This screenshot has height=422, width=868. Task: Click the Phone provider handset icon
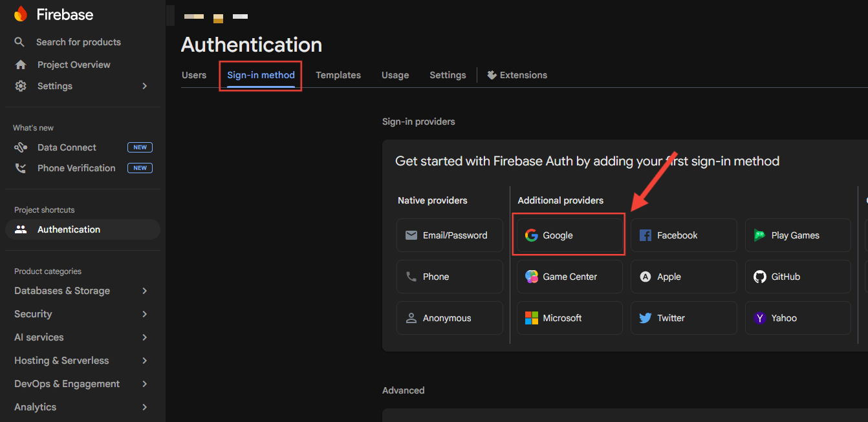411,277
